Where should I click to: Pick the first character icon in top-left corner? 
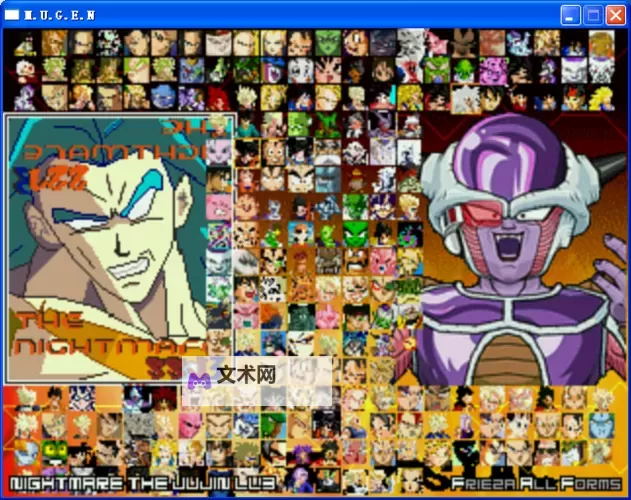click(28, 43)
